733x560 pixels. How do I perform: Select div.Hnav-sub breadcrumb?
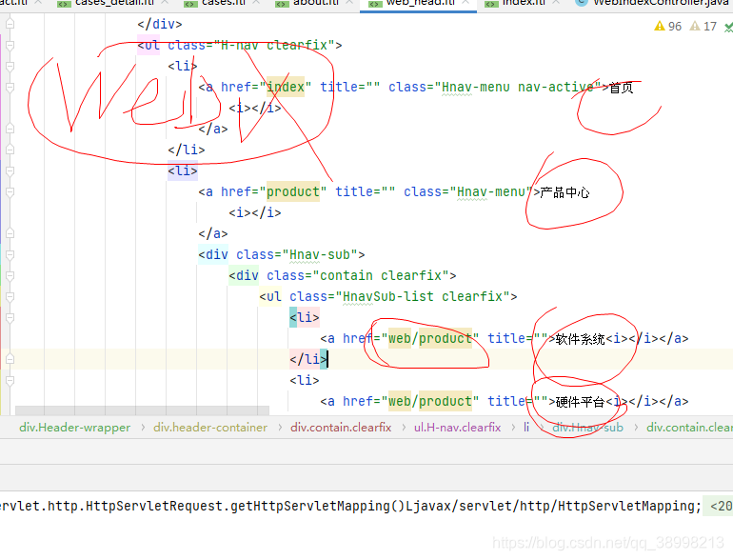587,428
